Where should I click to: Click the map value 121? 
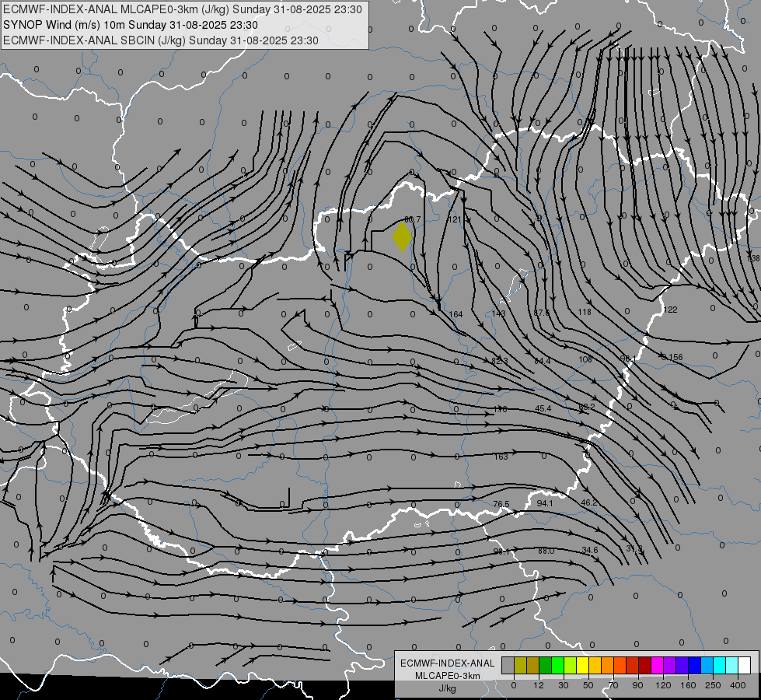pyautogui.click(x=454, y=219)
